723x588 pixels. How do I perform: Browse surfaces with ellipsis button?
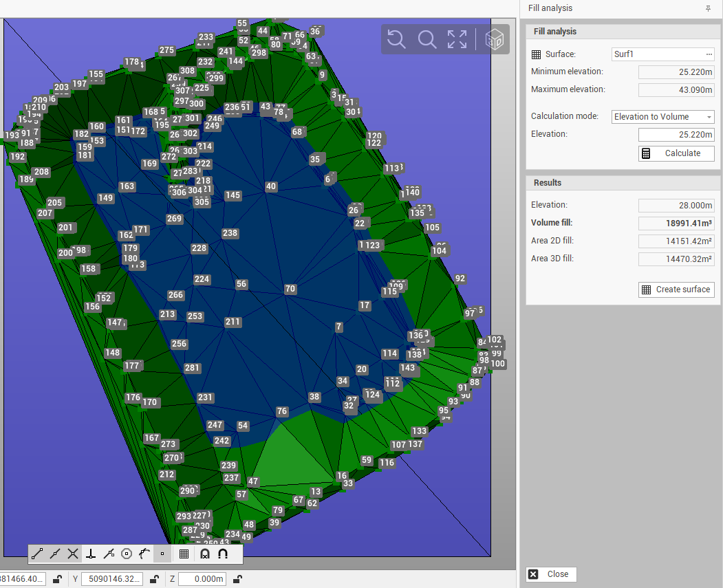(x=709, y=54)
